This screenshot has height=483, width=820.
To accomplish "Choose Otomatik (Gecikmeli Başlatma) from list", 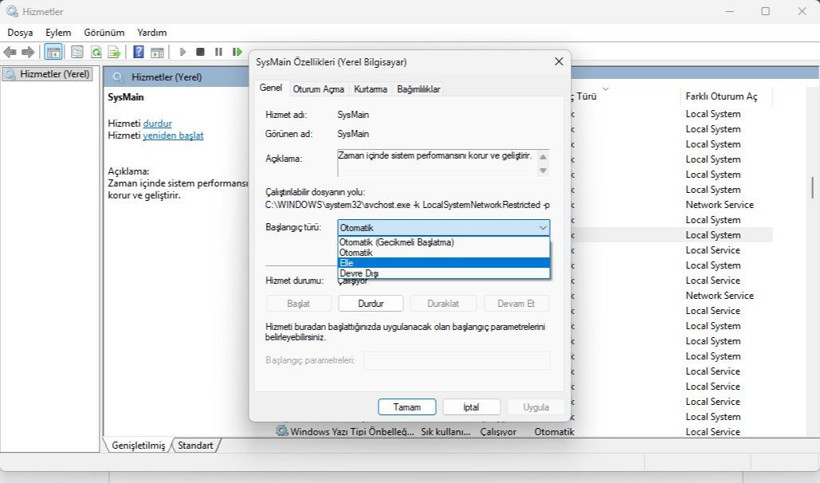I will coord(443,242).
